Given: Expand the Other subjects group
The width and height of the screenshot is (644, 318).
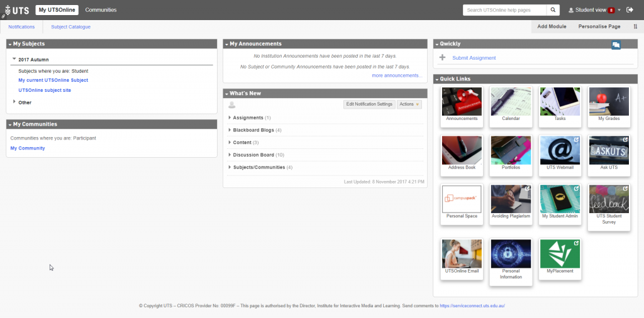Looking at the screenshot, I should pyautogui.click(x=14, y=102).
